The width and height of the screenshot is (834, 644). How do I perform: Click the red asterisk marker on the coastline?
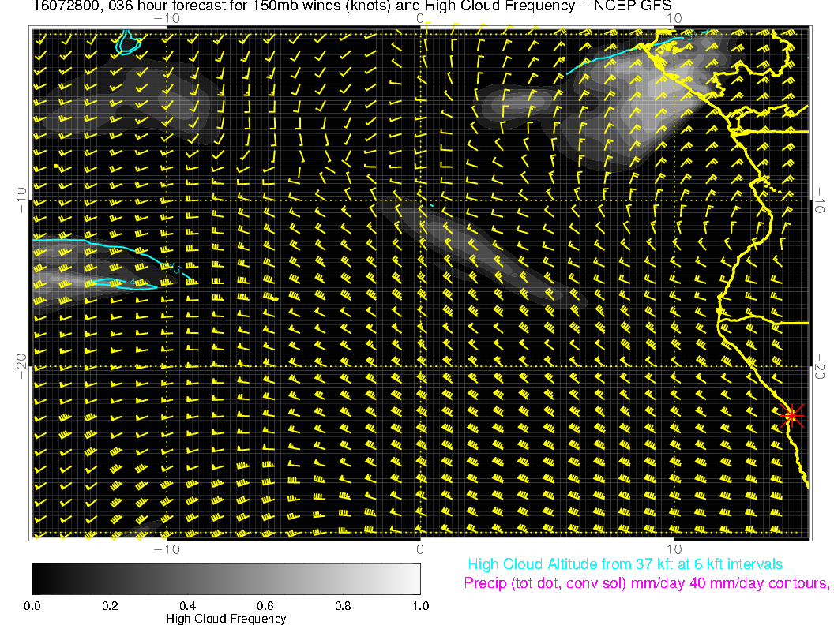pos(792,415)
